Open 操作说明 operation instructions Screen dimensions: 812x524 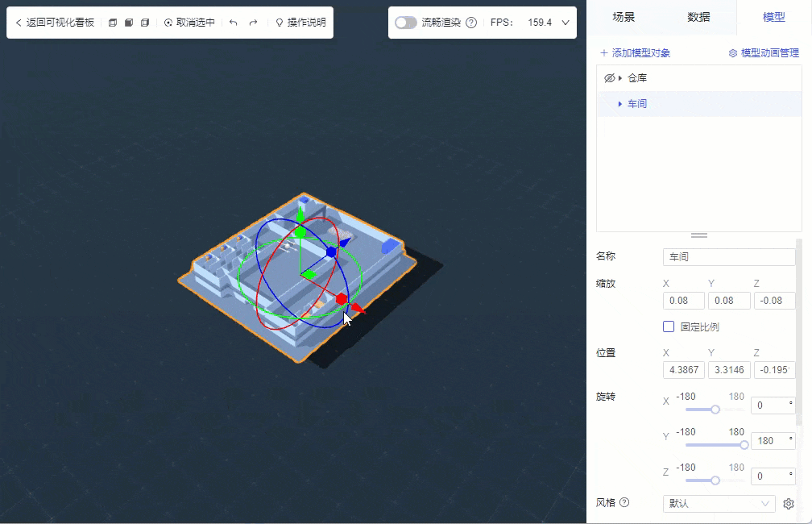point(300,23)
